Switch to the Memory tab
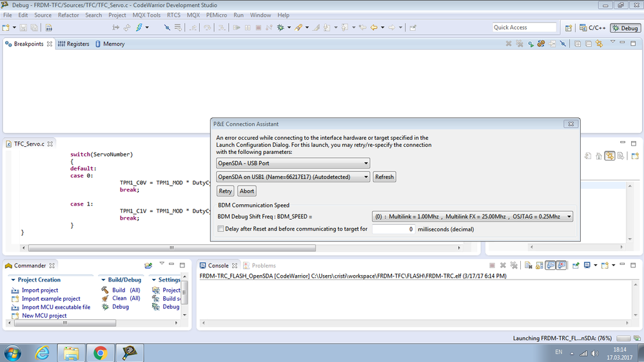The image size is (644, 362). tap(110, 44)
